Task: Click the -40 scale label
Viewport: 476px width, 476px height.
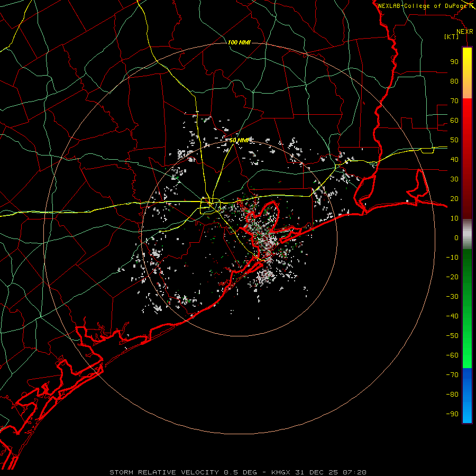Action: 452,316
